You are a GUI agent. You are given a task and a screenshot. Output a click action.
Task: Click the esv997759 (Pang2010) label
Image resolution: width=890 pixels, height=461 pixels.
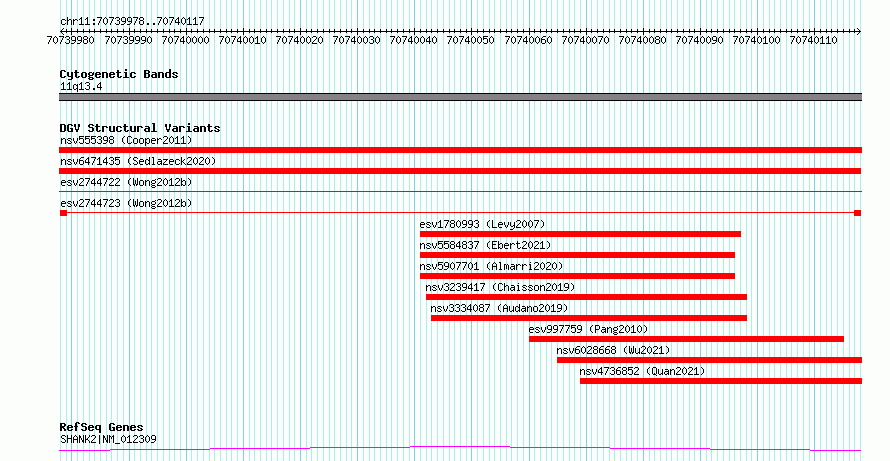[x=588, y=329]
